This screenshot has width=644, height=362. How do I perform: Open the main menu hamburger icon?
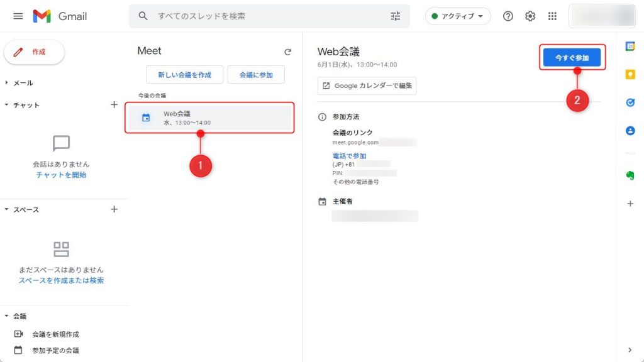18,16
